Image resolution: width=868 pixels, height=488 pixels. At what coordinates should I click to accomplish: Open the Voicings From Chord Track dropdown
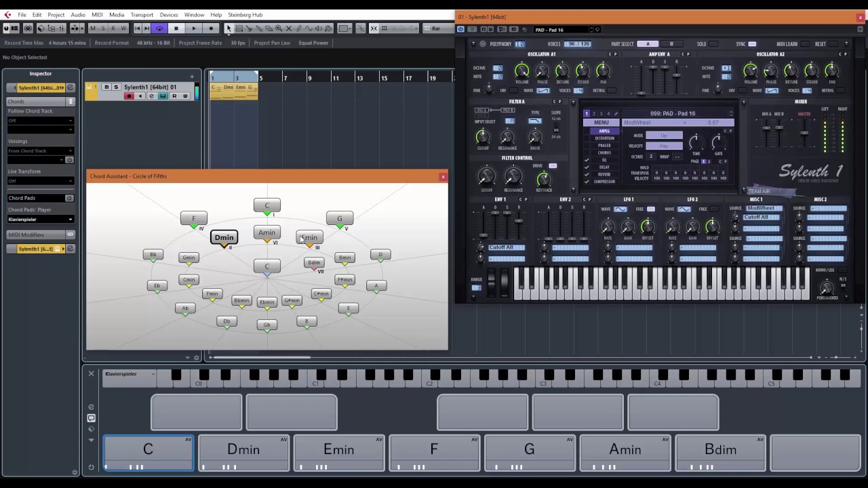click(40, 150)
